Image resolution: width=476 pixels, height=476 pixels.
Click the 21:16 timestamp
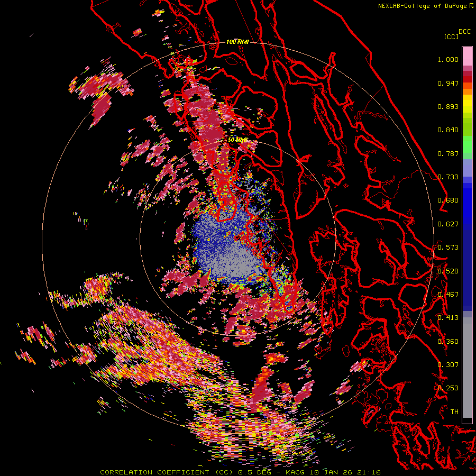tap(369, 472)
